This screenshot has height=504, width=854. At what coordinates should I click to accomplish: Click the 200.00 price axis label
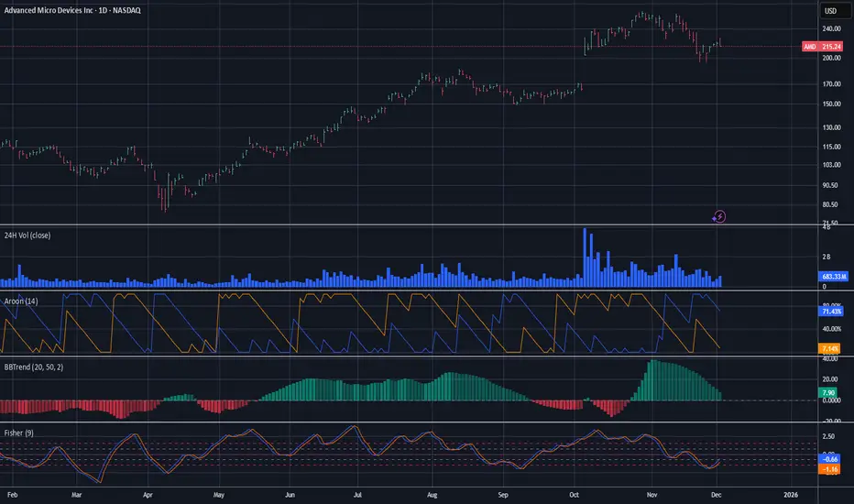point(832,58)
